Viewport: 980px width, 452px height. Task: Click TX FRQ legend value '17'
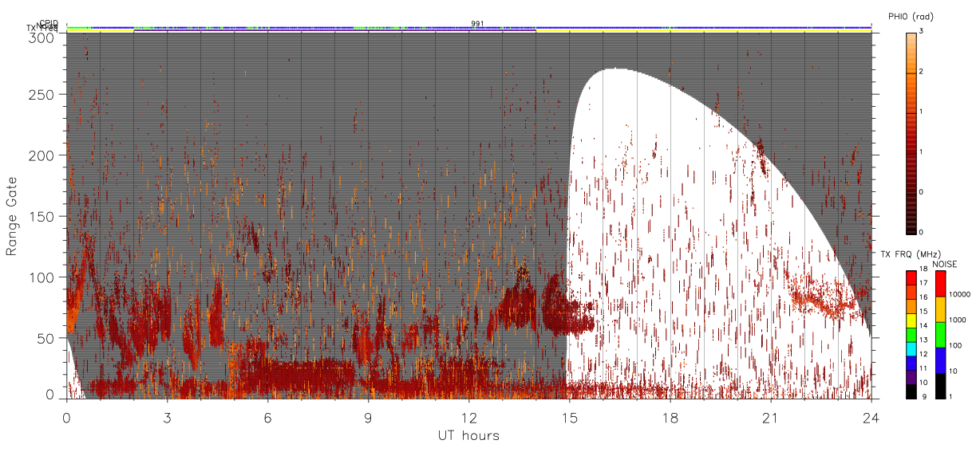(924, 283)
